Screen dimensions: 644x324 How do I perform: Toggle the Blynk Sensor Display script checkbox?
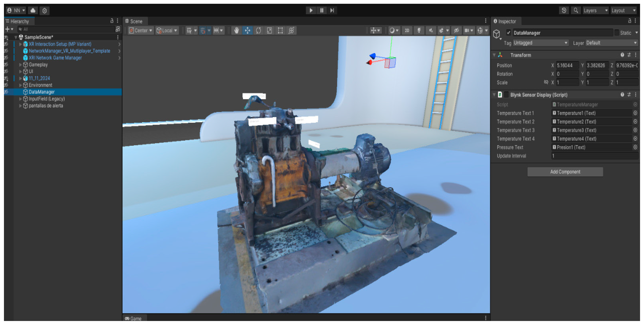tap(506, 95)
